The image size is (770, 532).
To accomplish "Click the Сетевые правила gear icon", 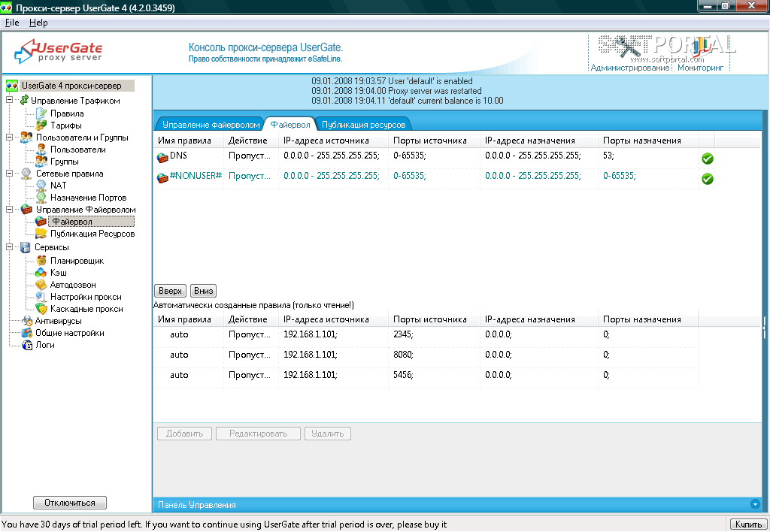I will (x=26, y=174).
